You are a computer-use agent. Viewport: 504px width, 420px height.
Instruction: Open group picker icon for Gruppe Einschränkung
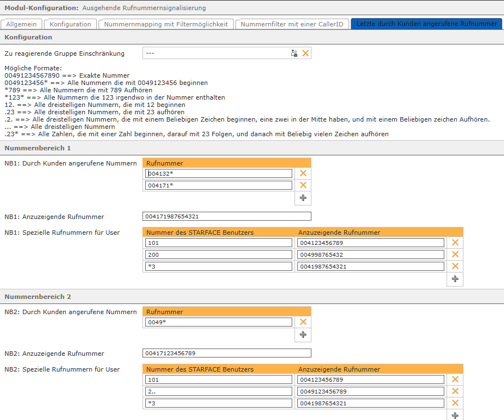pyautogui.click(x=294, y=53)
